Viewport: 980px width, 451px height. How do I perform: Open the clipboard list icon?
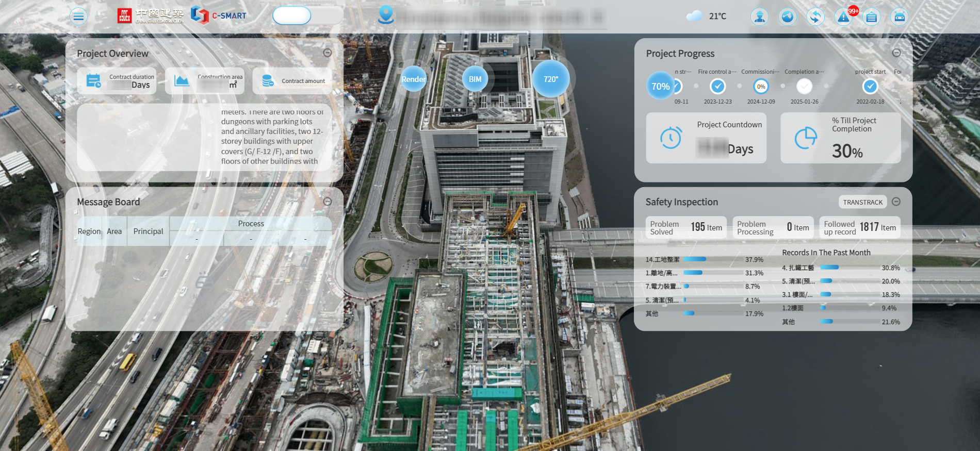coord(871,17)
